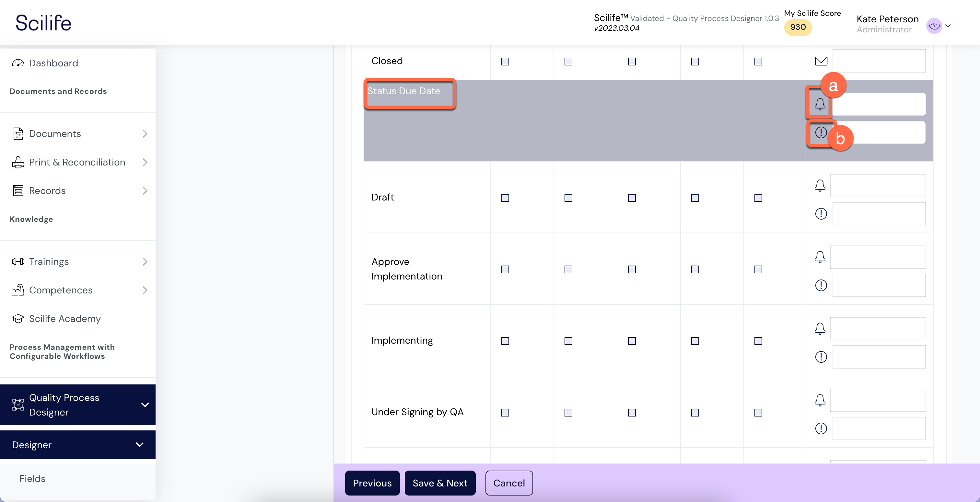Click the exclamation icon in Under Signing by QA row
This screenshot has height=502, width=980.
[821, 428]
